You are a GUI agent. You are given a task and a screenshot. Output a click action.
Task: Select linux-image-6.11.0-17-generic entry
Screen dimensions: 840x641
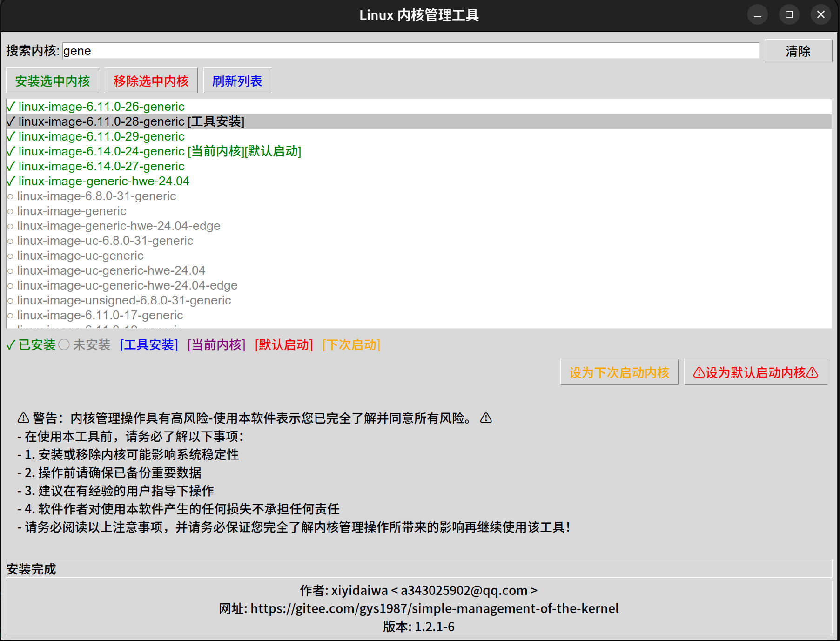click(x=419, y=315)
